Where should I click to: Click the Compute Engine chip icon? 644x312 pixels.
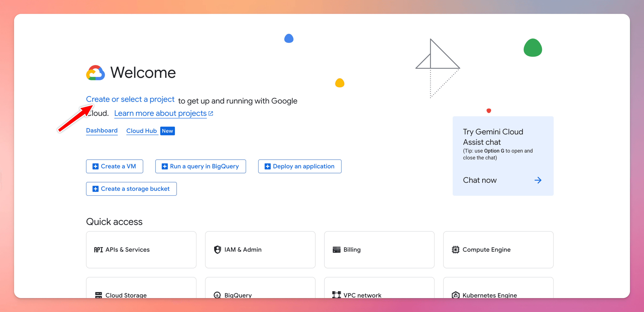point(456,250)
